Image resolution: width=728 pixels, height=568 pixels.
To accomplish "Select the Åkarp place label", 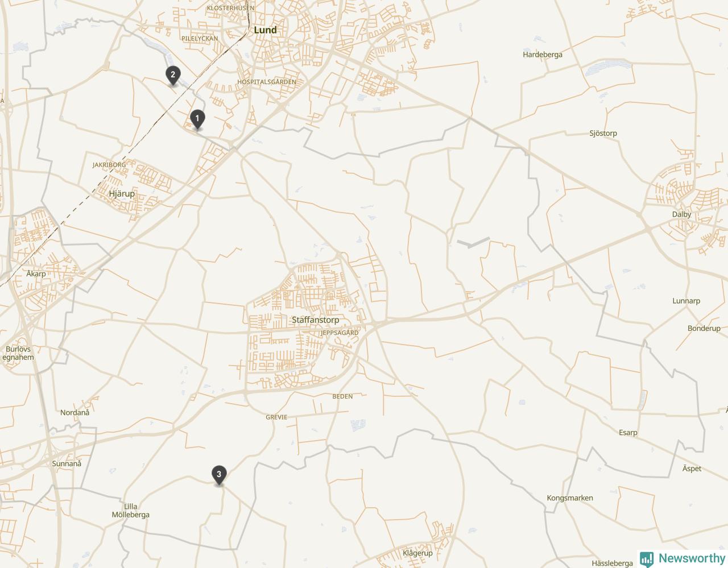I will point(36,273).
